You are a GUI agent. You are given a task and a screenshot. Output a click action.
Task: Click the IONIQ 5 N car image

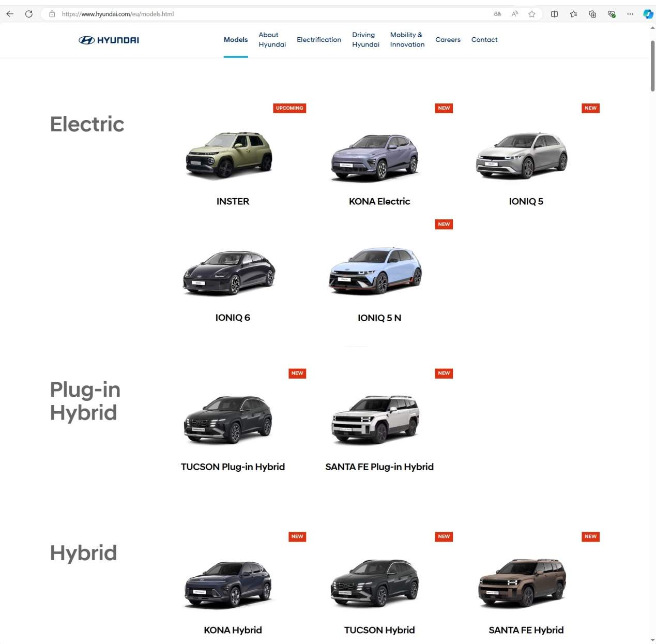(x=376, y=271)
